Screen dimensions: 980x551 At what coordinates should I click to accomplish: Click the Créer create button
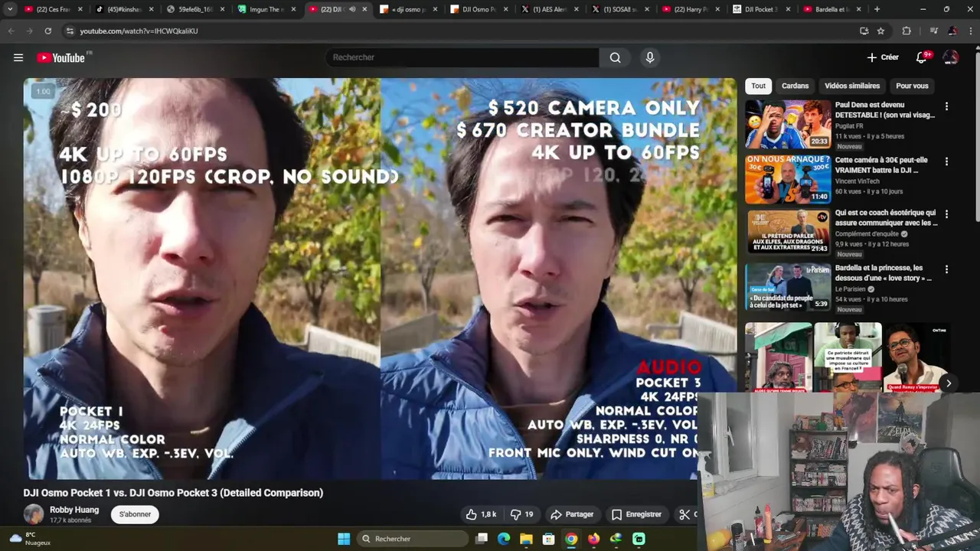[883, 57]
